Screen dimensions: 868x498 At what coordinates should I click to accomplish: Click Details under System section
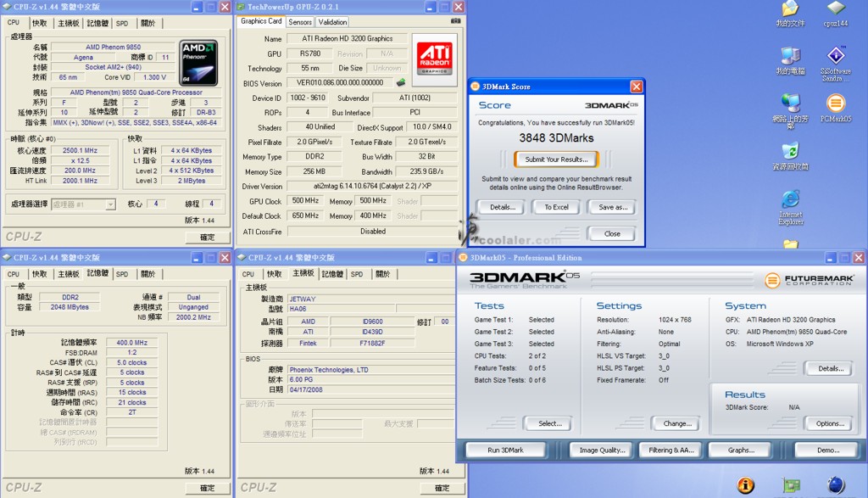831,369
